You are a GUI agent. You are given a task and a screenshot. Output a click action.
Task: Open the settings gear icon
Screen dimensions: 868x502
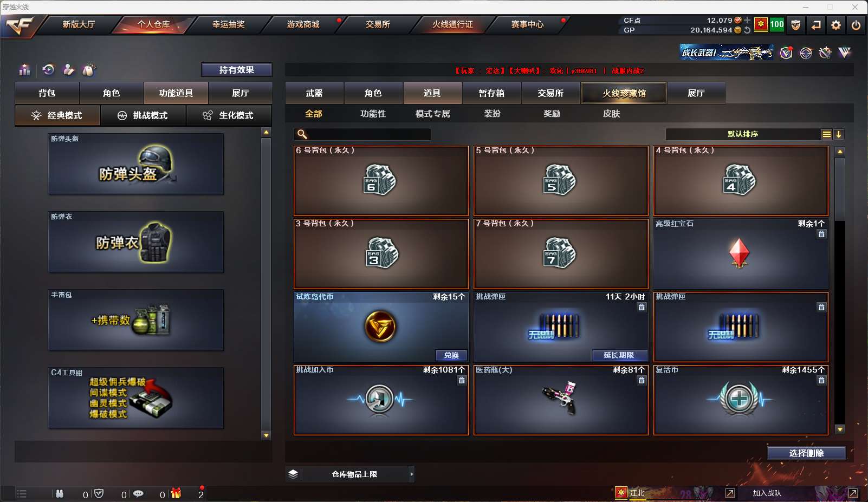tap(836, 25)
